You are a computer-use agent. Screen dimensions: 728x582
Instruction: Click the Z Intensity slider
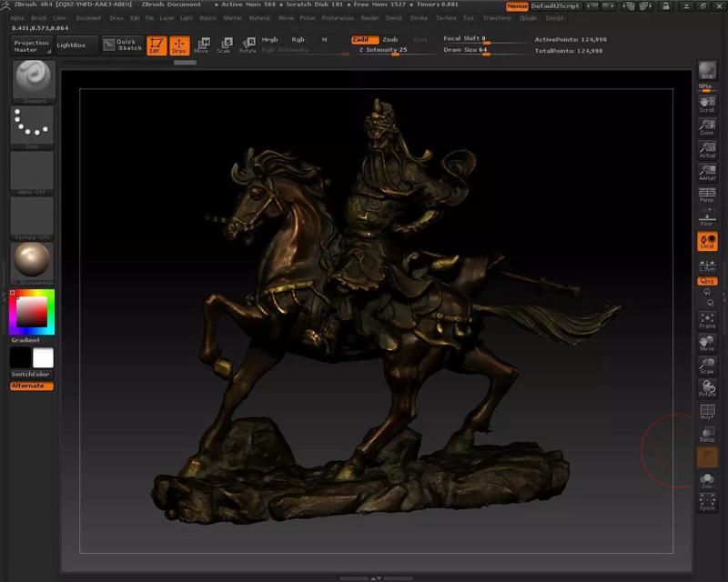[x=383, y=50]
